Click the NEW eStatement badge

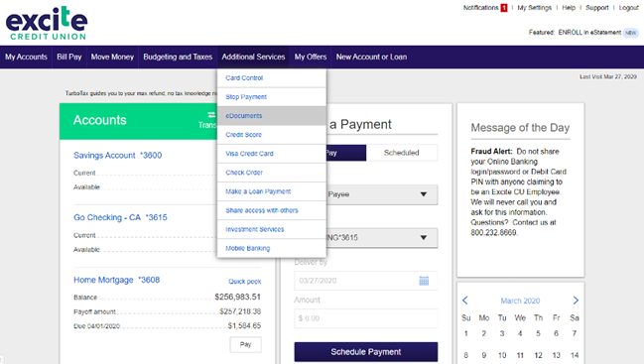(630, 33)
